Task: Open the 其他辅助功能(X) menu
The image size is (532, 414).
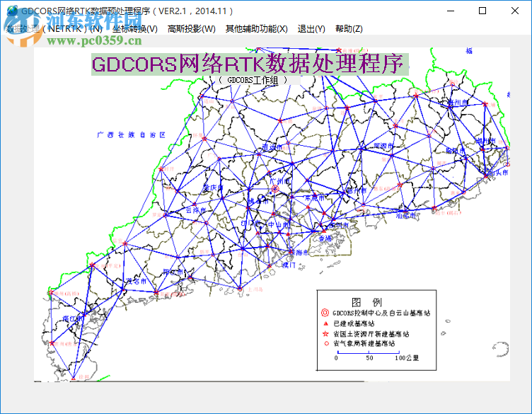Action: tap(257, 29)
